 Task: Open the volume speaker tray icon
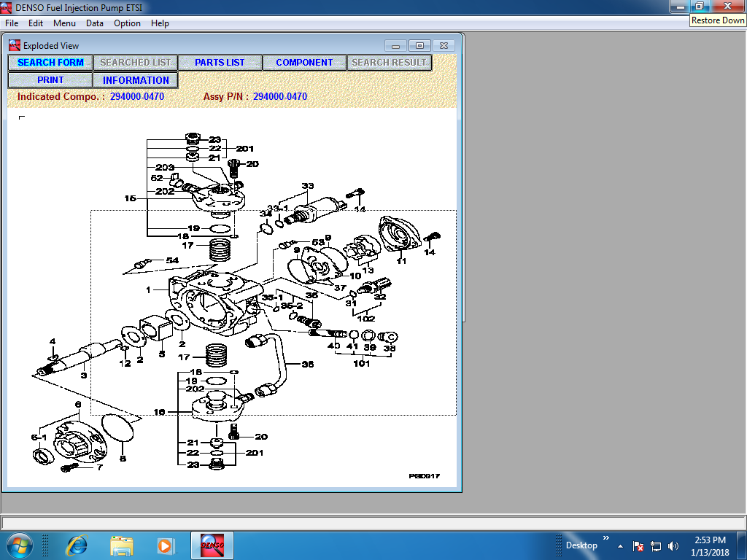coord(673,546)
